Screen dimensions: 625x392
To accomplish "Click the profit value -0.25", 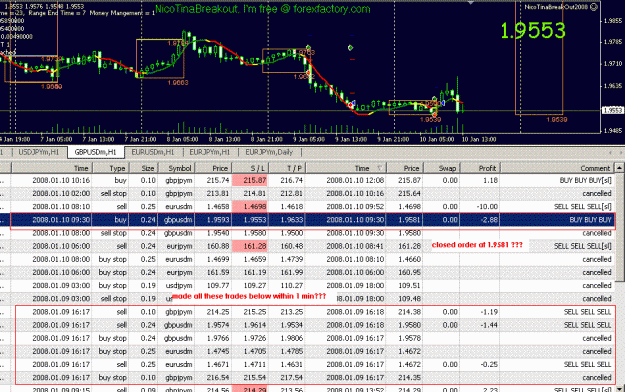I will [x=489, y=364].
